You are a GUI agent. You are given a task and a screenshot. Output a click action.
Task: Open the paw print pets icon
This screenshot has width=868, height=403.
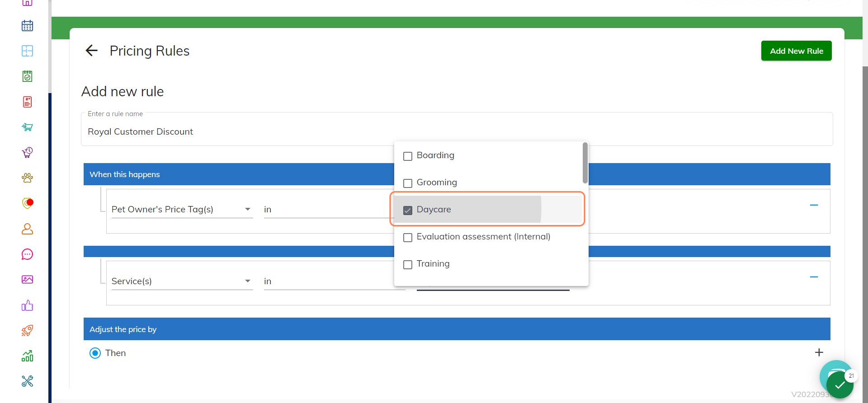click(27, 178)
